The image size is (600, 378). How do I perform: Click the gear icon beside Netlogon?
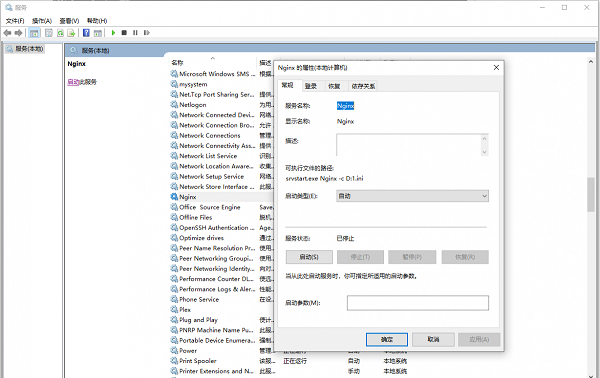174,104
